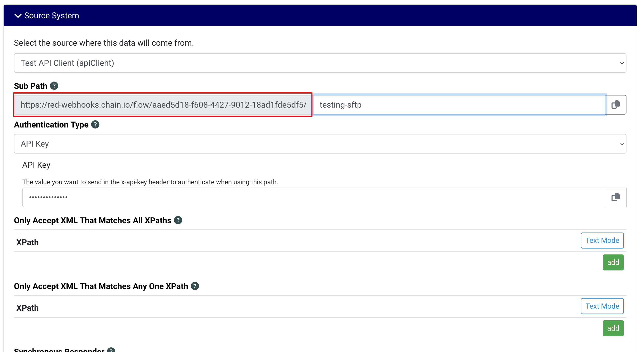Screen dimensions: 644x352
Task: Copy the API Key value
Action: 615,197
